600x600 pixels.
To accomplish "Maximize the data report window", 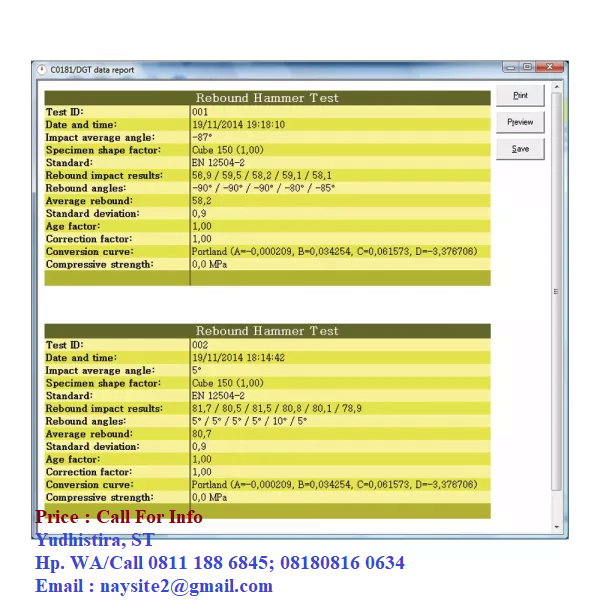I will tap(527, 67).
